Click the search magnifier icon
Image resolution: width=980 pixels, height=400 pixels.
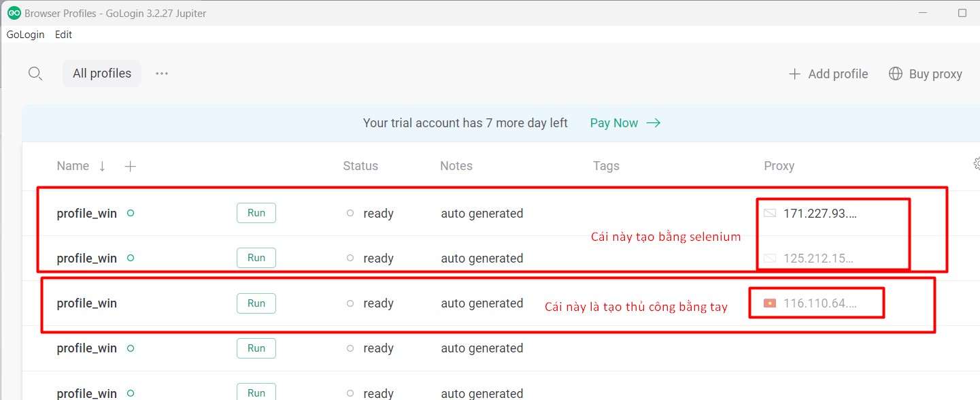point(35,73)
